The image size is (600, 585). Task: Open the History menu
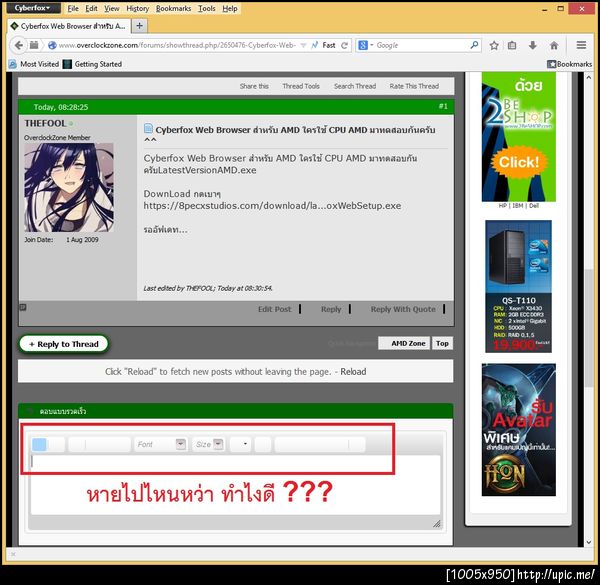(x=137, y=8)
